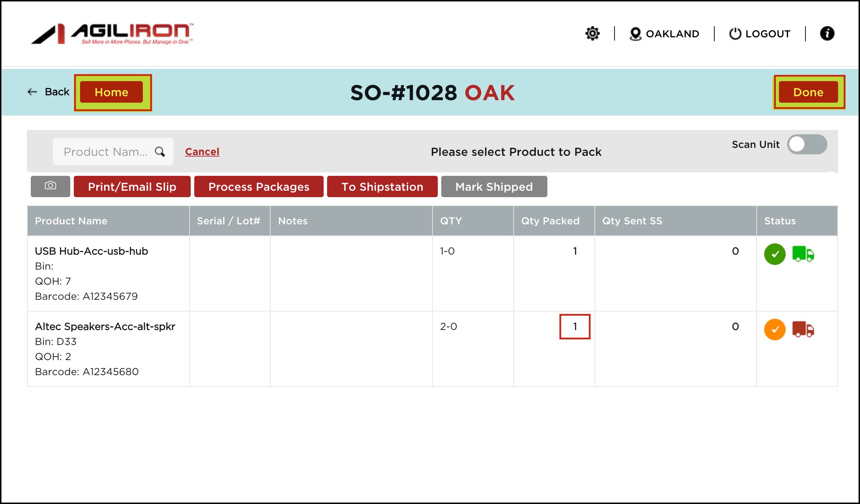Click the Cancel link
Screen dimensions: 860x504
click(202, 152)
